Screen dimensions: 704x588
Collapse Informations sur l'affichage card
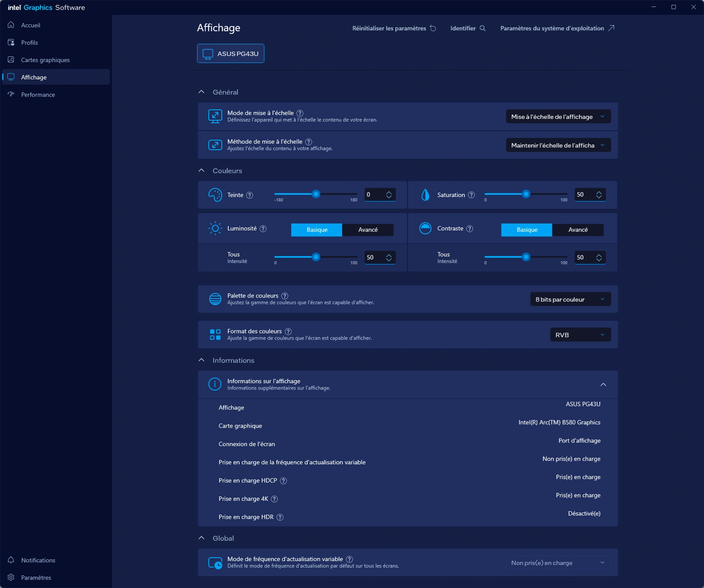(x=603, y=384)
